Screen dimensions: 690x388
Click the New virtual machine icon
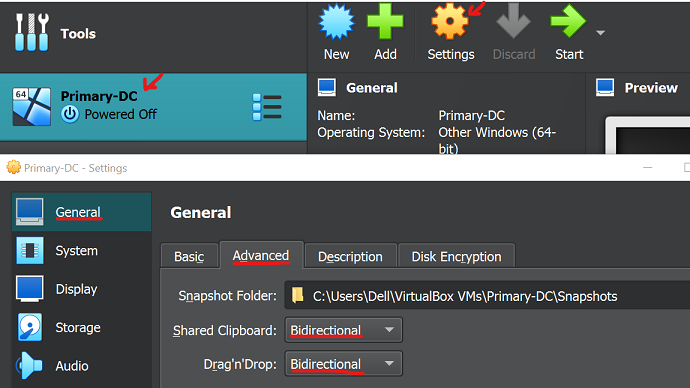(x=336, y=22)
